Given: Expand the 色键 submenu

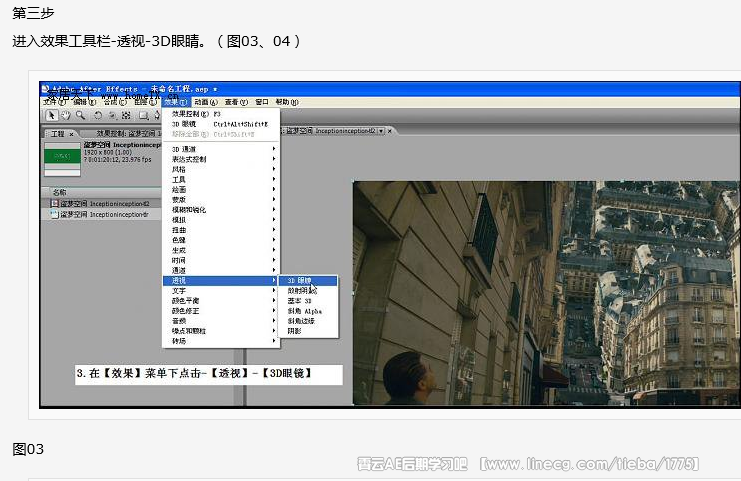Looking at the screenshot, I should [221, 240].
